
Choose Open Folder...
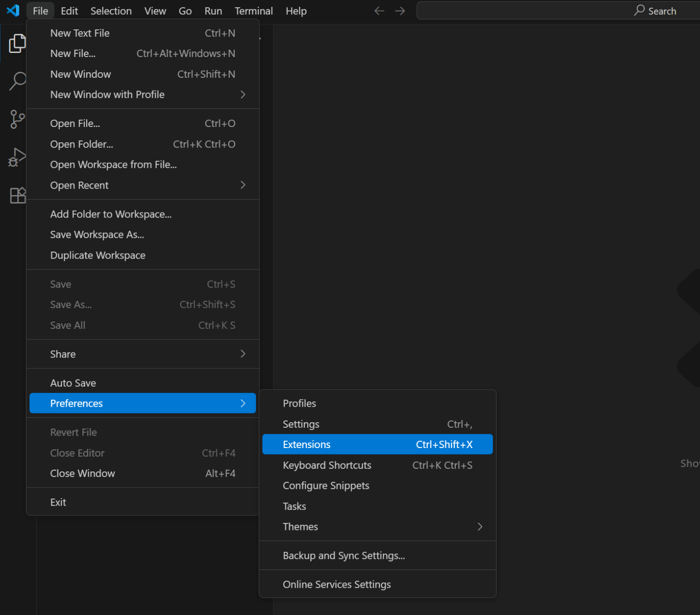[142, 144]
